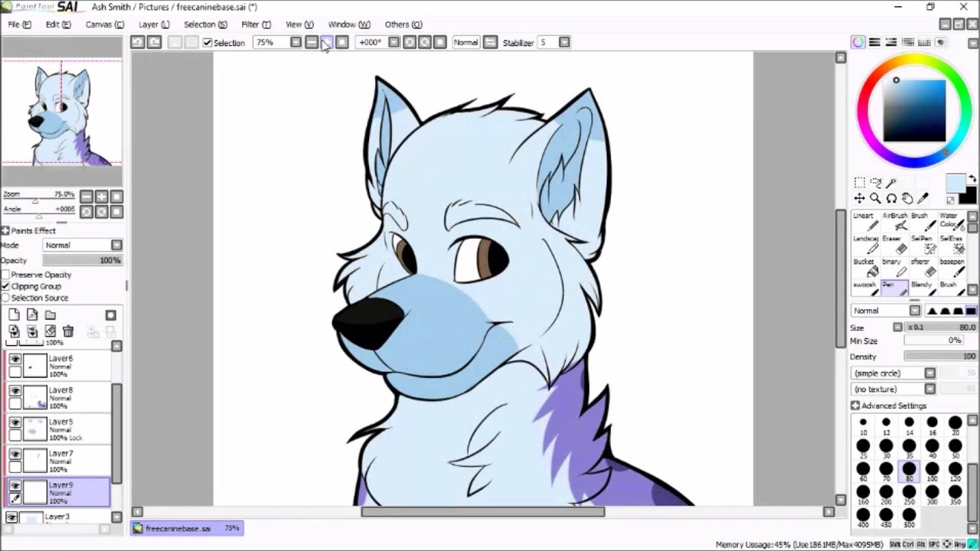Screen dimensions: 980x551
Task: Choose the Blendy brush tool
Action: coord(923,289)
